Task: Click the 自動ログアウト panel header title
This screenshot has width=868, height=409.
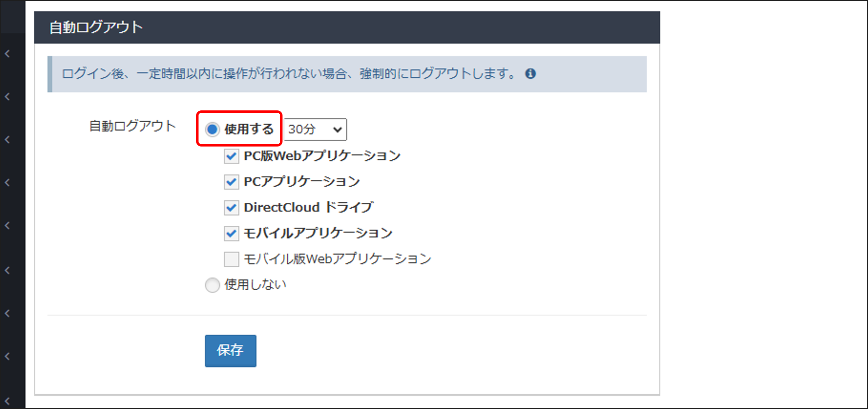Action: pos(96,27)
